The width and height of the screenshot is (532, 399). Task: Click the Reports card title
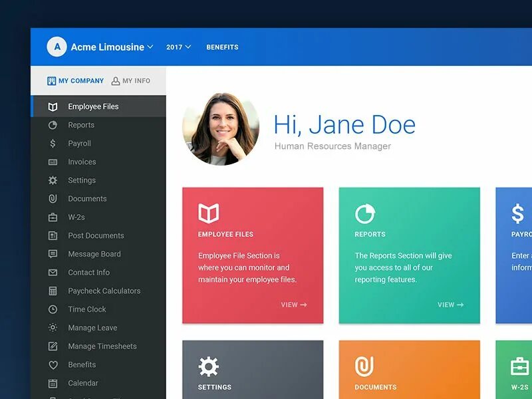(x=370, y=234)
